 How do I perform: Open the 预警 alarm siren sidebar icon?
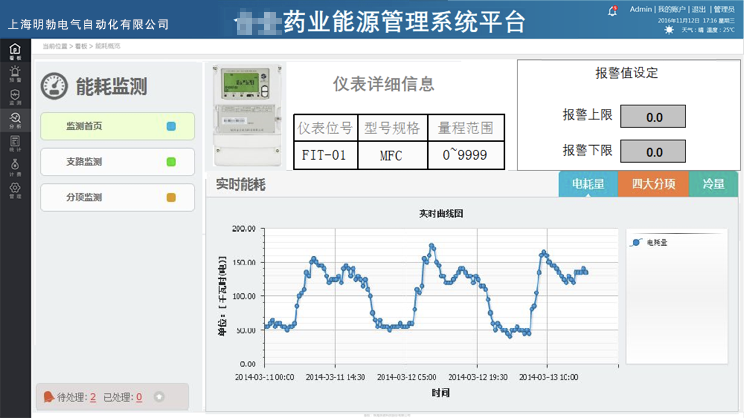coord(14,73)
